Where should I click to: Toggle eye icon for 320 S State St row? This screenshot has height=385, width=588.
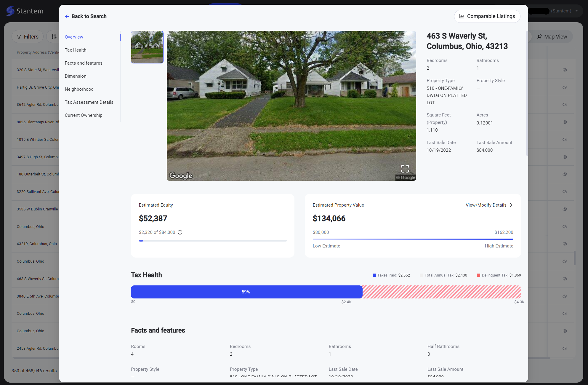[565, 70]
